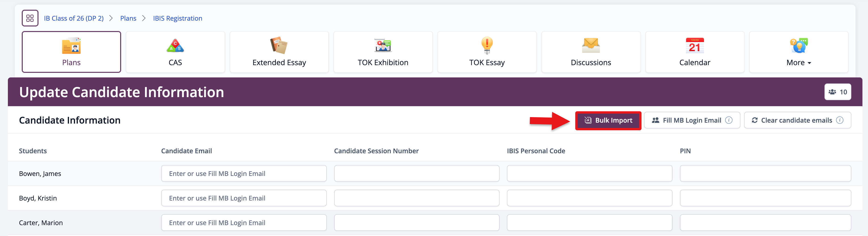Viewport: 868px width, 236px height.
Task: Click the info icon beside Clear candidate emails
Action: pos(840,120)
